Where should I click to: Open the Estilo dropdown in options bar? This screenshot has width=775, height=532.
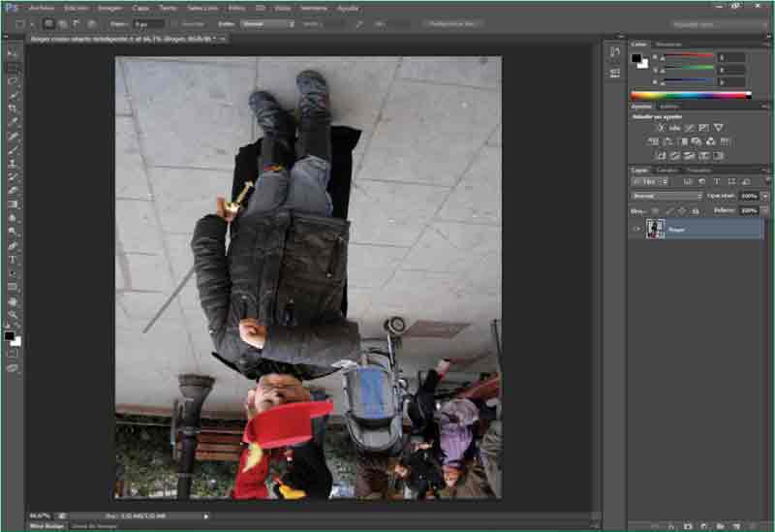click(268, 23)
